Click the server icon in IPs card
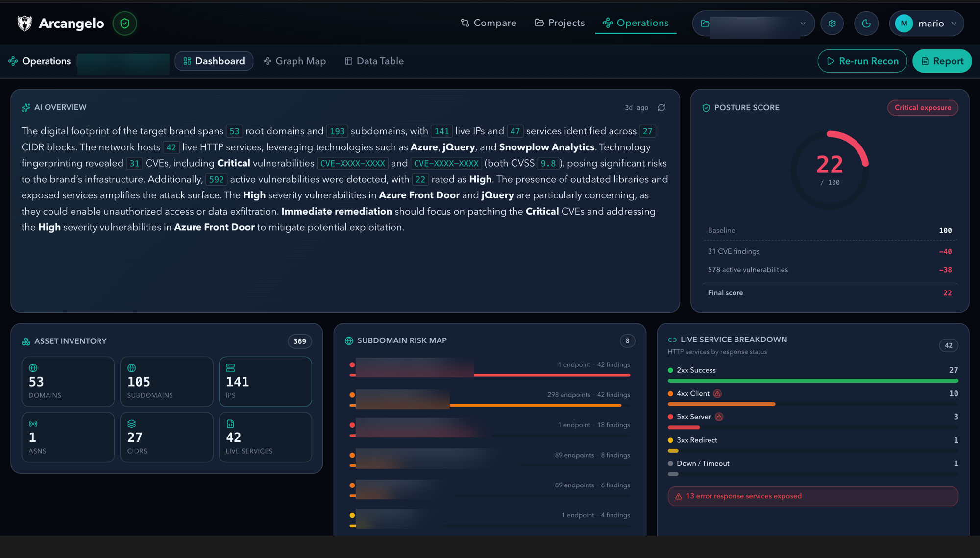 (230, 368)
